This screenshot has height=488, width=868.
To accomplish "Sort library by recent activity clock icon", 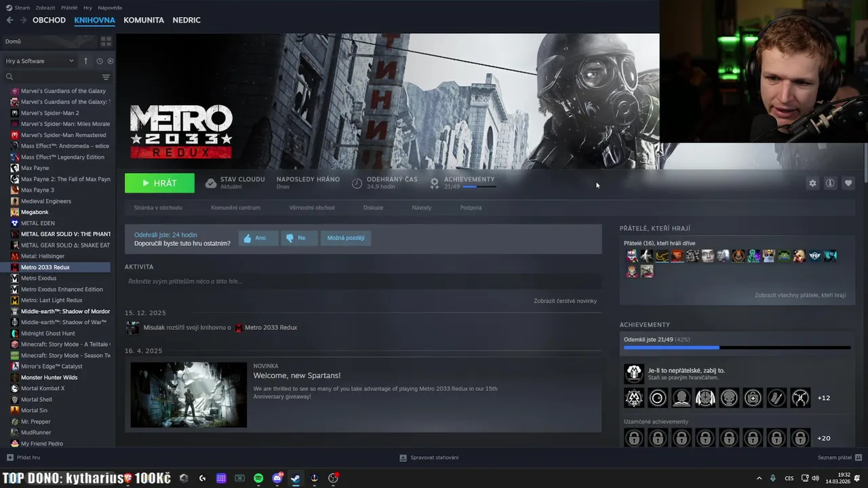I will tap(99, 61).
